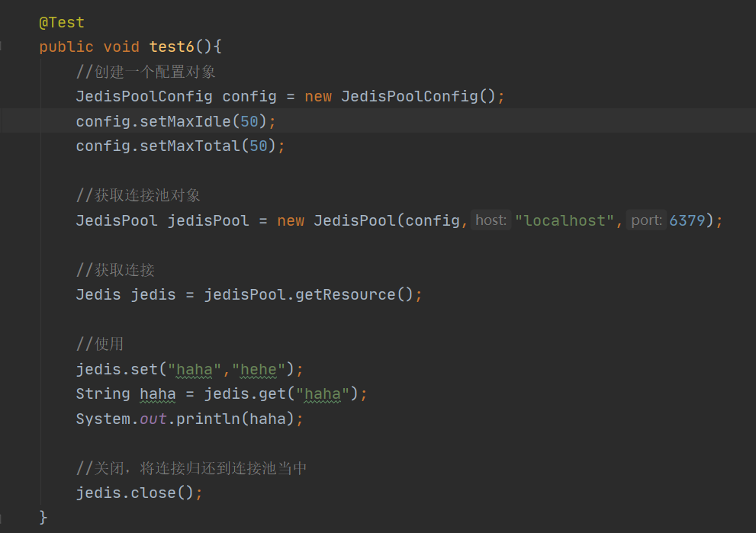Click the port: parameter hint
This screenshot has height=533, width=756.
click(647, 220)
